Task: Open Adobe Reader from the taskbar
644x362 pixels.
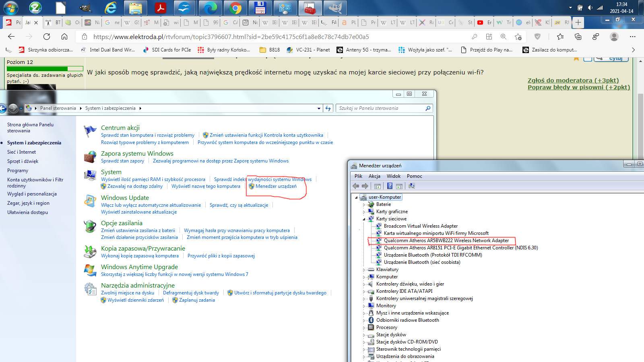Action: [161, 8]
